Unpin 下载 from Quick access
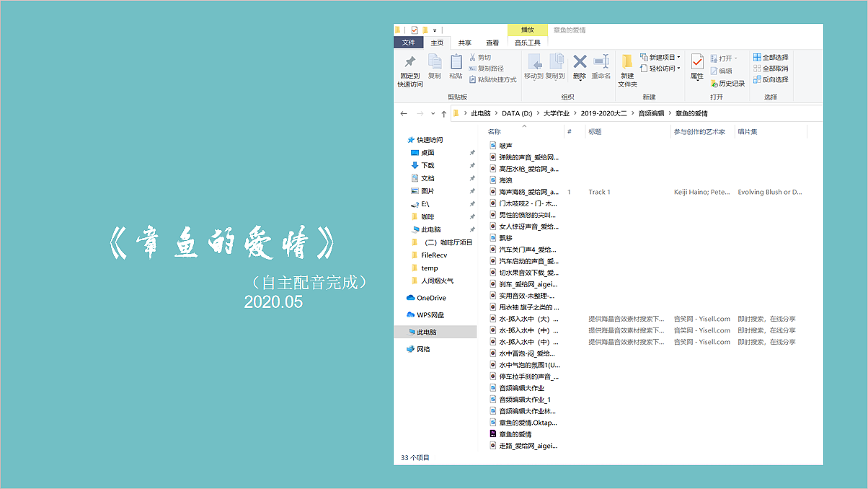This screenshot has height=489, width=868. (472, 165)
